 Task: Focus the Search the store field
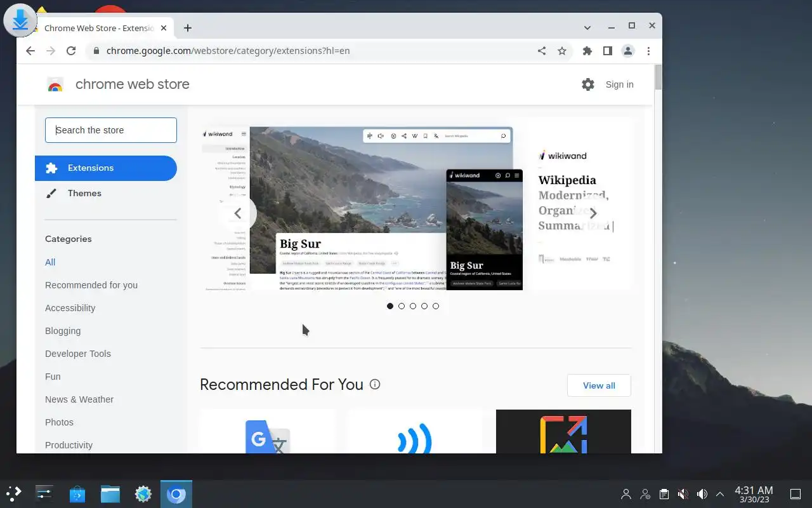coord(111,130)
